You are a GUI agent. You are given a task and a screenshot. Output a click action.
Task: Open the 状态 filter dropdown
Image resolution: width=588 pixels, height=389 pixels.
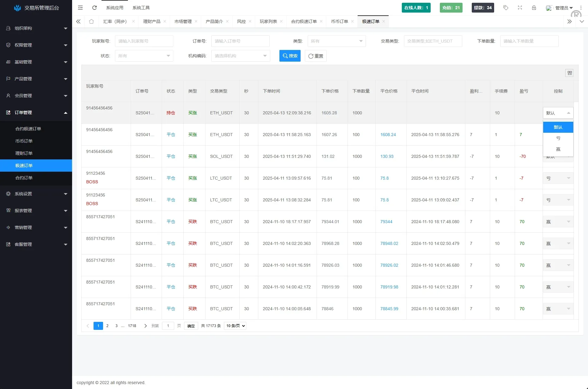click(144, 56)
